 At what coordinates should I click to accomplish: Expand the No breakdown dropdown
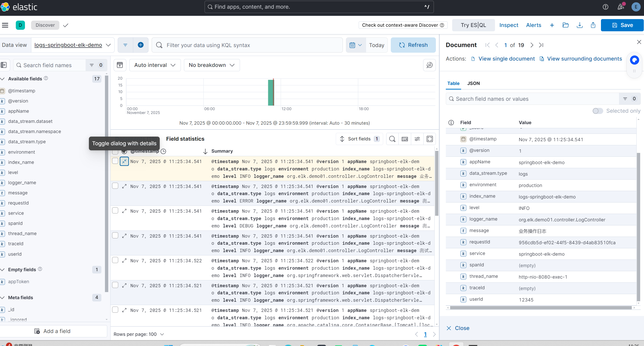pyautogui.click(x=211, y=65)
